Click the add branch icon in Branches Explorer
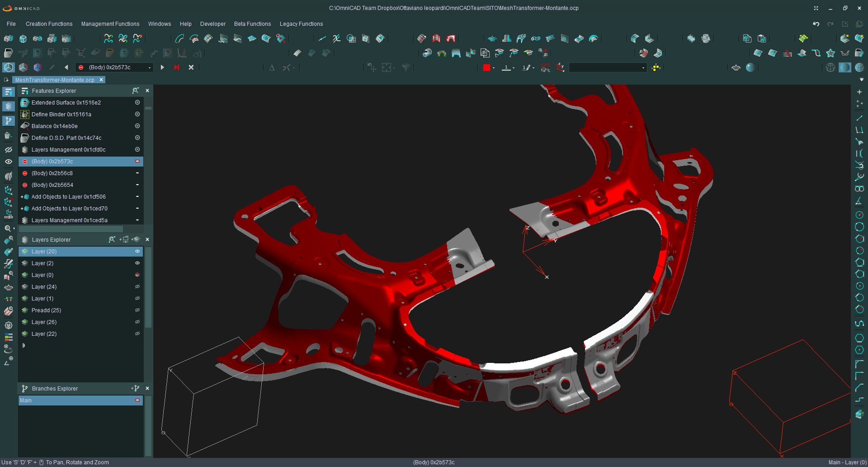868x467 pixels. (x=135, y=388)
